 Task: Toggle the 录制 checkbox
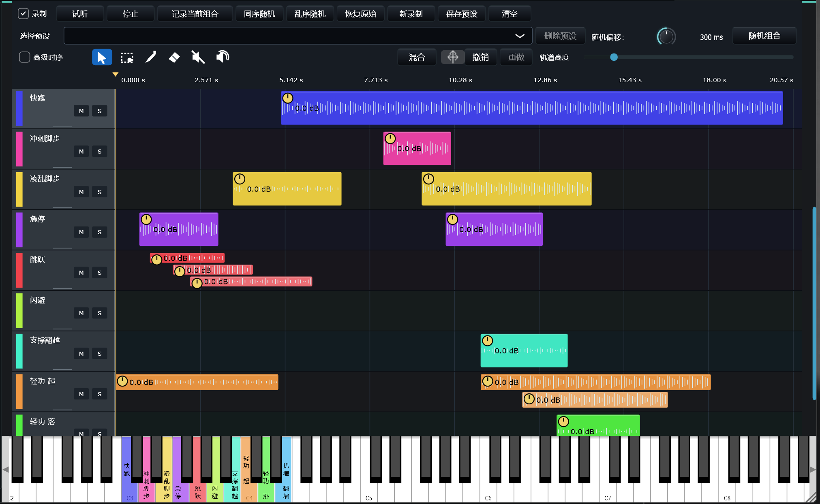[x=23, y=14]
